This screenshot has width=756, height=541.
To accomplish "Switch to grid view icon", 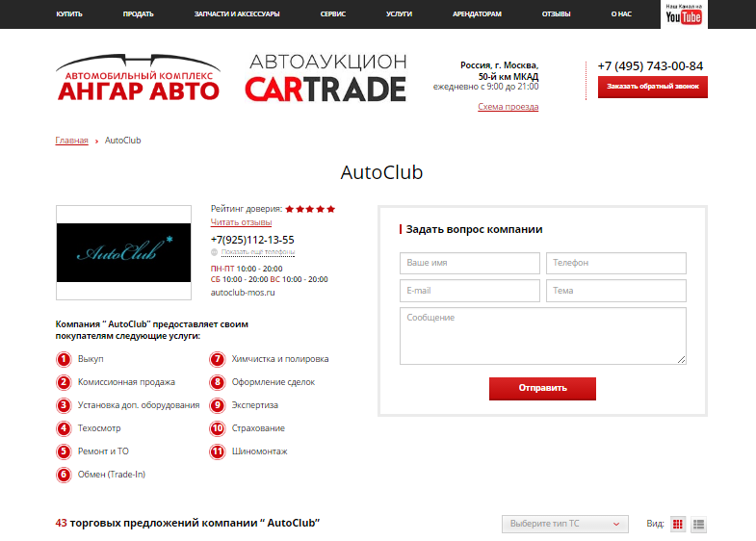I will pos(677,524).
